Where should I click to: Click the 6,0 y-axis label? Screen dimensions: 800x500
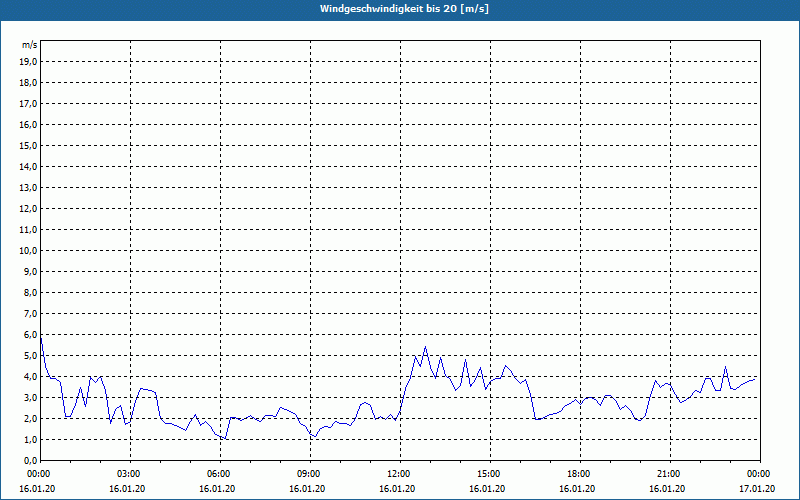(x=30, y=334)
